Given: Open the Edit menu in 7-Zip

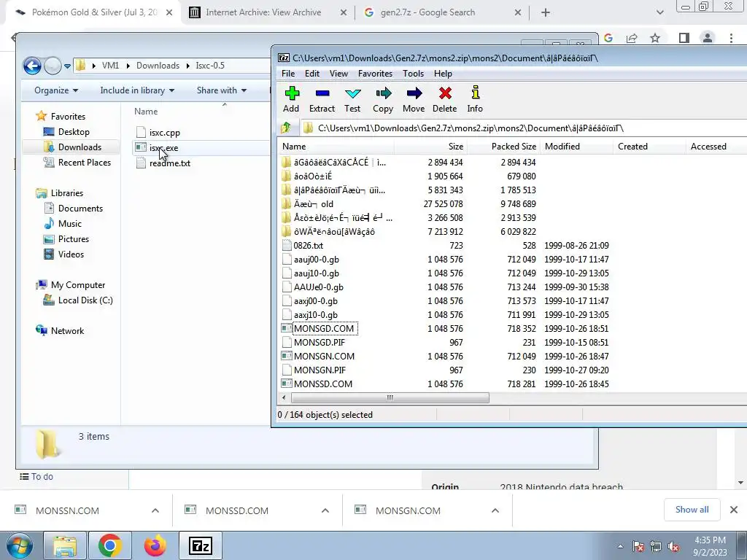Looking at the screenshot, I should (x=312, y=74).
